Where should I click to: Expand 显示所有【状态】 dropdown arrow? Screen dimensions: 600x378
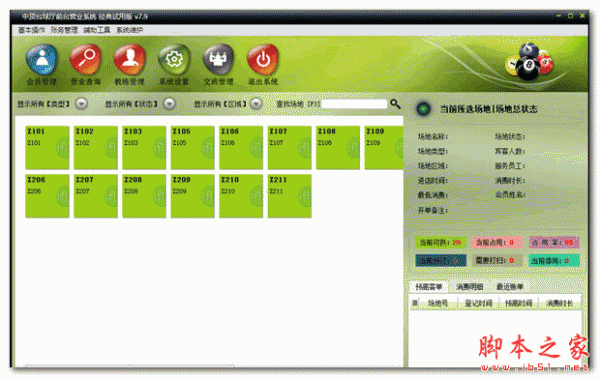click(169, 104)
